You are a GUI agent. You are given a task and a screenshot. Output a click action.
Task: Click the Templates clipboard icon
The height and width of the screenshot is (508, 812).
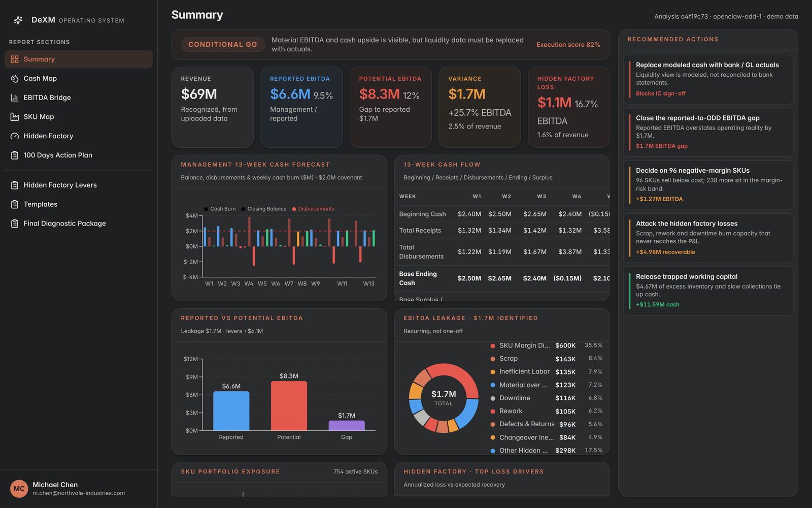click(x=14, y=204)
